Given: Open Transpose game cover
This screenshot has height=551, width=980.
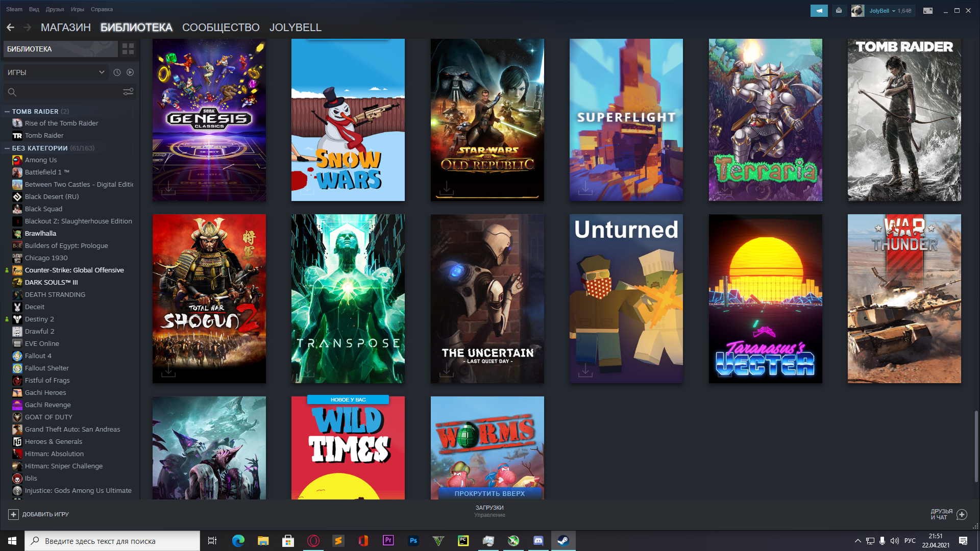Looking at the screenshot, I should [x=348, y=299].
